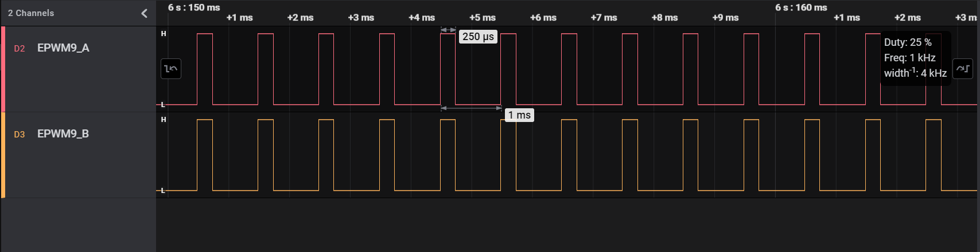Click the +5 ms tick on the time ruler

coord(482,18)
